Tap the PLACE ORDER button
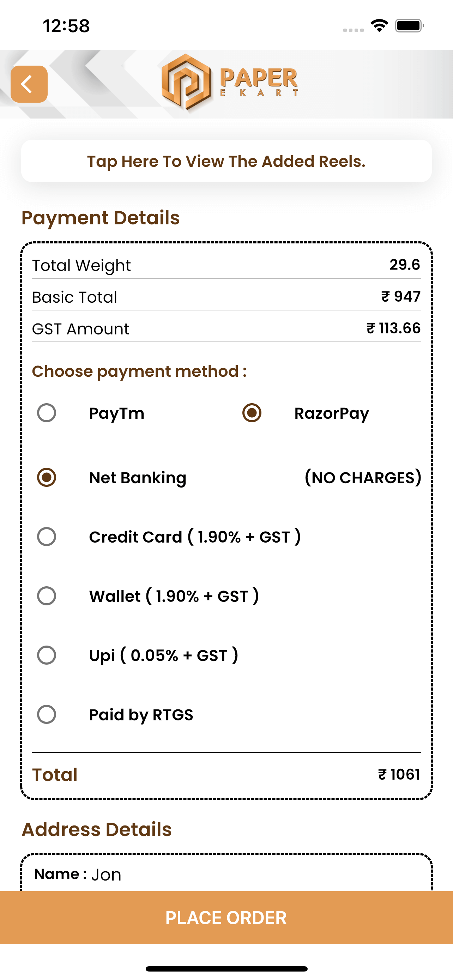This screenshot has height=980, width=453. tap(226, 917)
